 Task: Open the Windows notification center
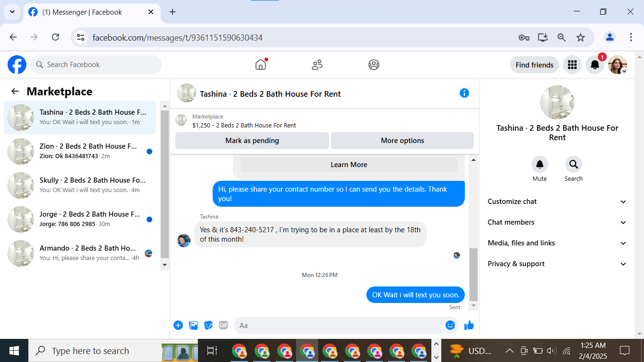(625, 351)
